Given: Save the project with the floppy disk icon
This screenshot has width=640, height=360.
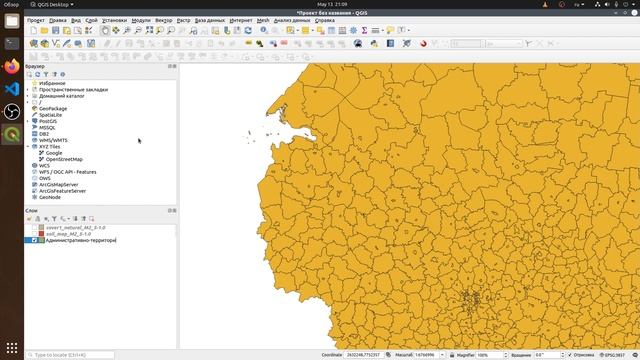Looking at the screenshot, I should [56, 31].
